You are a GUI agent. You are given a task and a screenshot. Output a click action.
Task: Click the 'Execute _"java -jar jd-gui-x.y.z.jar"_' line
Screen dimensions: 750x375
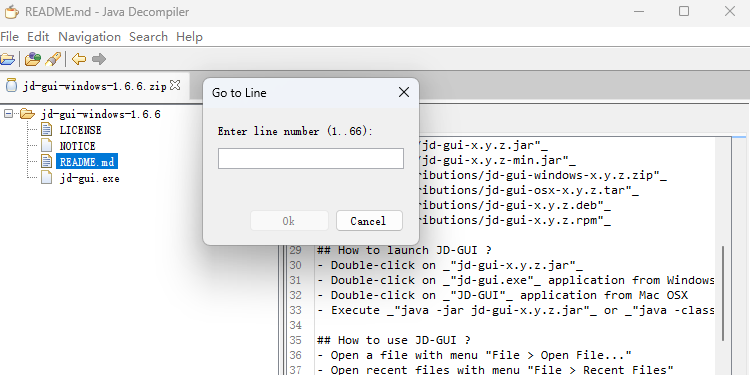click(516, 310)
